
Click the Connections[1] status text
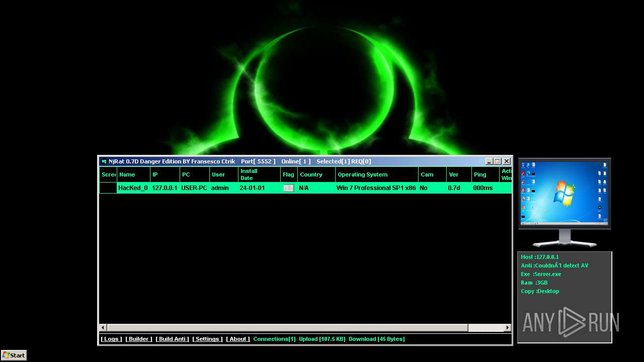click(x=275, y=339)
